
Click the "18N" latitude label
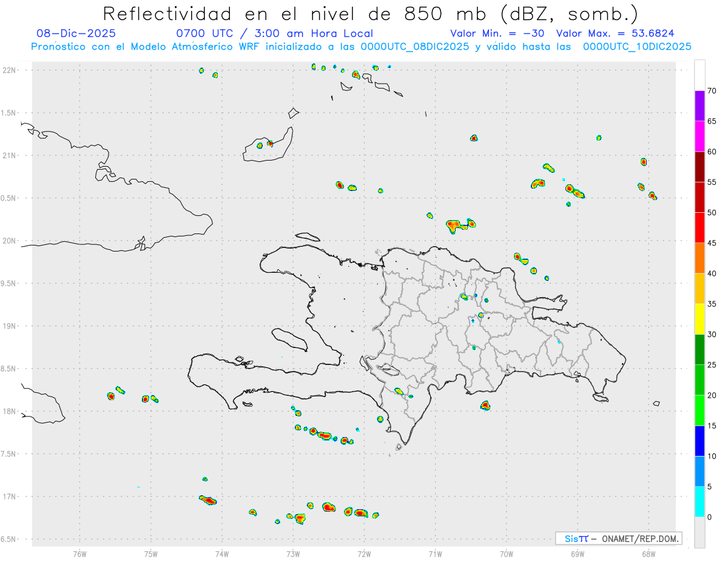[9, 412]
